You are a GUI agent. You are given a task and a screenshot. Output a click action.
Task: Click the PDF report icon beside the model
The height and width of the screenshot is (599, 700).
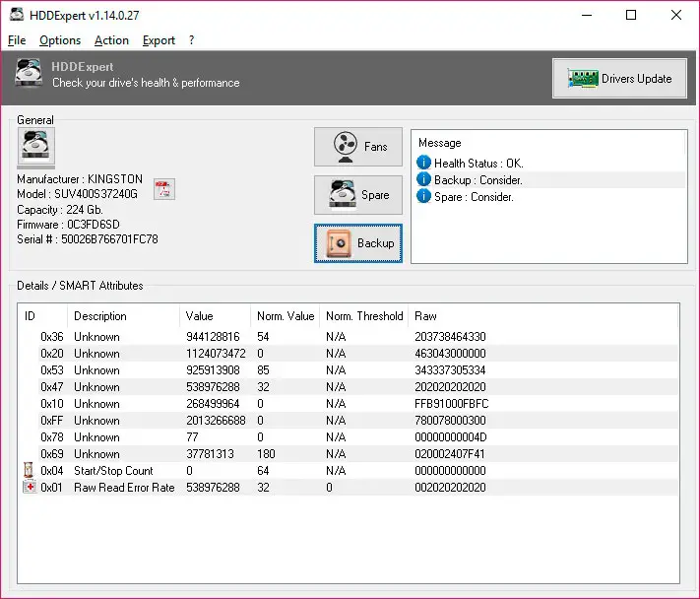coord(163,189)
